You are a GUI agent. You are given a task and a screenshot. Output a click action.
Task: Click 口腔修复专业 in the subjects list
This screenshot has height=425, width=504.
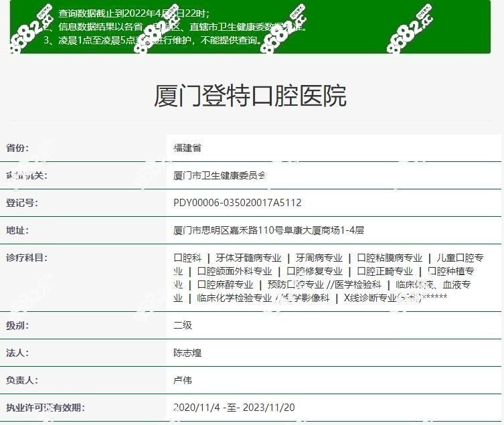coord(315,271)
